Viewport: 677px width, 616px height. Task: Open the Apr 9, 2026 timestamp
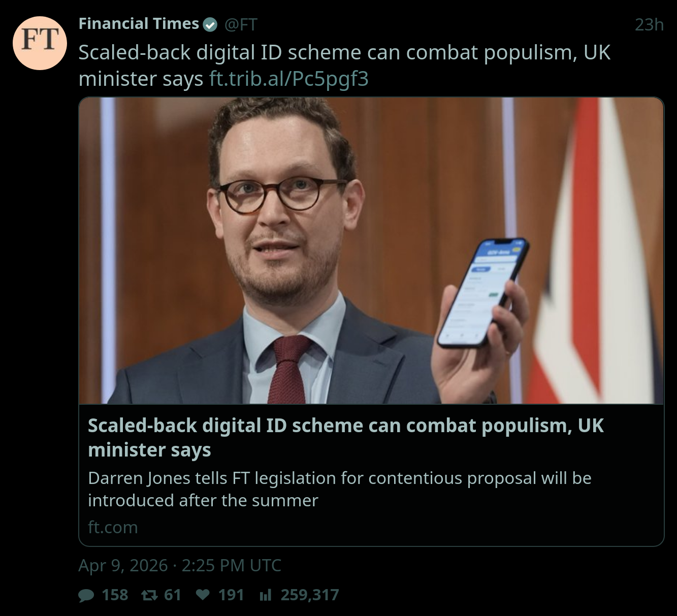click(x=180, y=565)
